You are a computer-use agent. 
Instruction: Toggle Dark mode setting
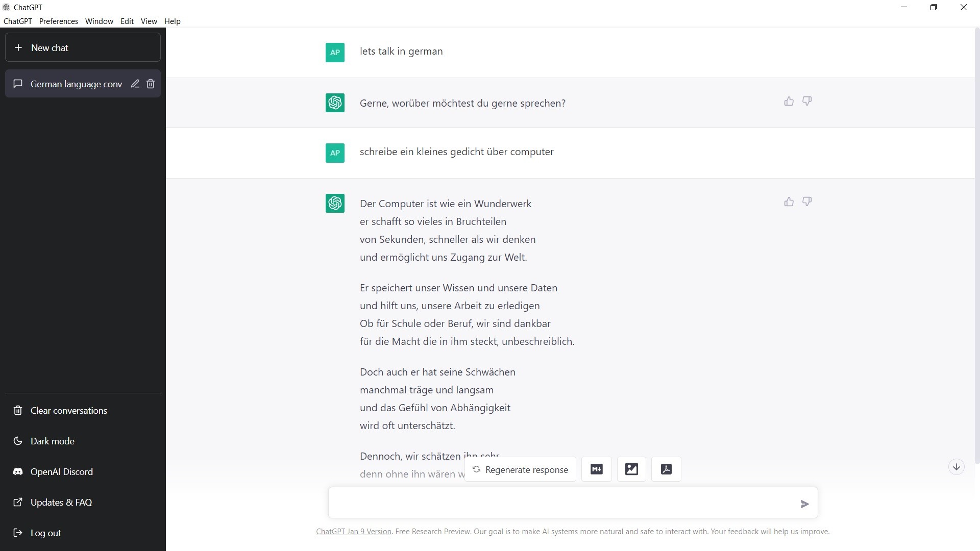click(x=52, y=441)
